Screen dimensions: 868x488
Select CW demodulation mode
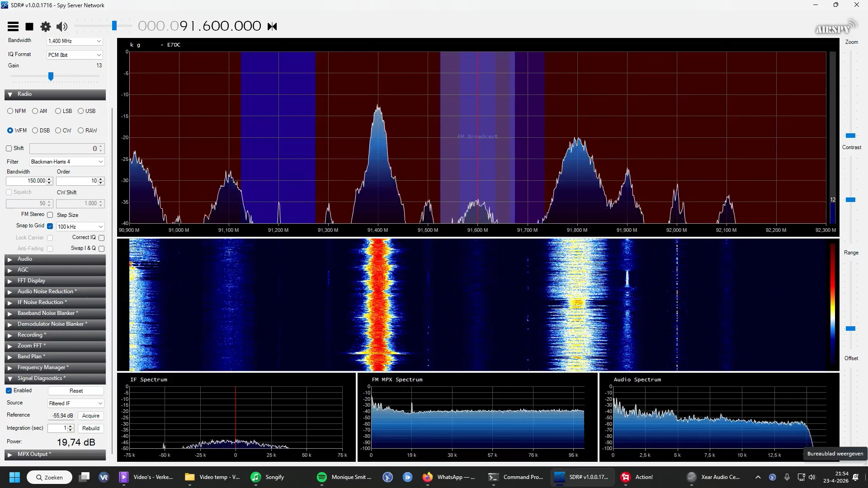tap(58, 131)
